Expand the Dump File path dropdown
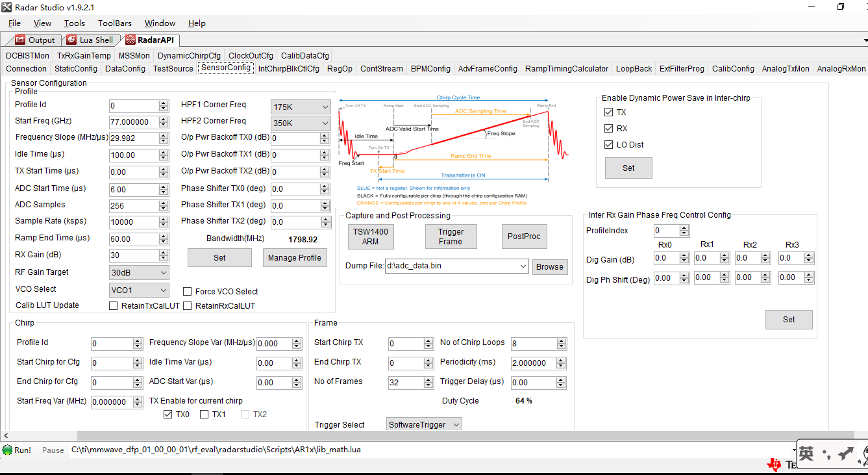This screenshot has width=868, height=475. click(x=523, y=266)
